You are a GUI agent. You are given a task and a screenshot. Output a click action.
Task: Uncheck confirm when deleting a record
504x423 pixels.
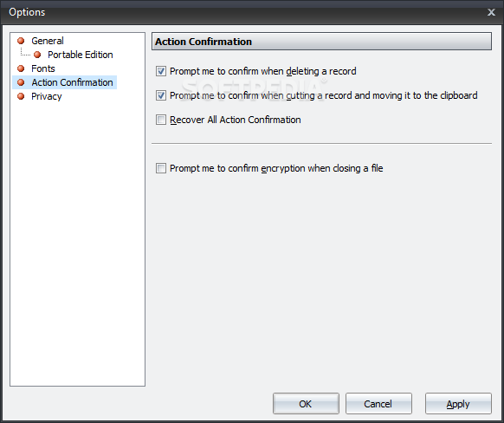(x=161, y=71)
